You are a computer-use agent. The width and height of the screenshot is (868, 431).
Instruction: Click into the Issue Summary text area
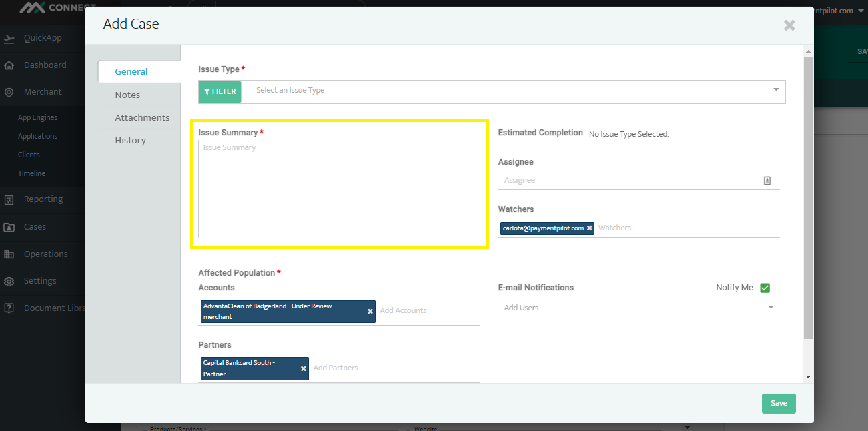tap(339, 190)
